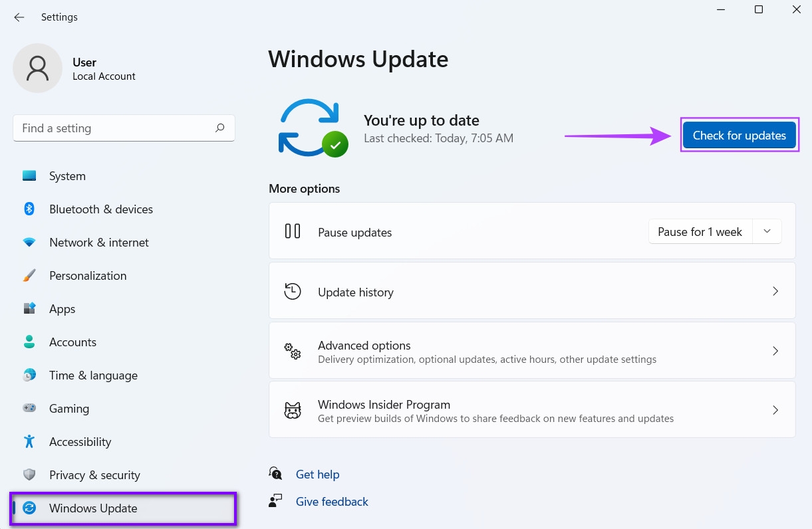Click the Windows Insider cat icon
Viewport: 812px width, 529px height.
293,410
